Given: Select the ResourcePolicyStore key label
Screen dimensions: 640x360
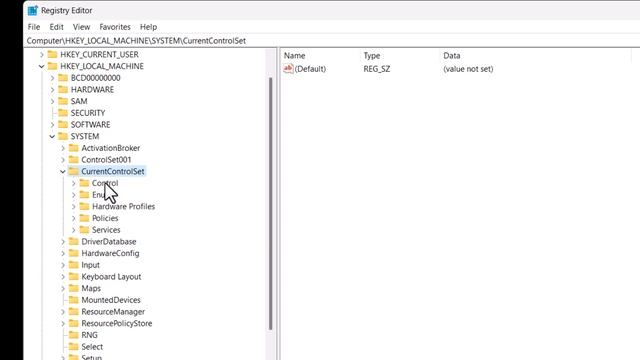Looking at the screenshot, I should pos(117,323).
